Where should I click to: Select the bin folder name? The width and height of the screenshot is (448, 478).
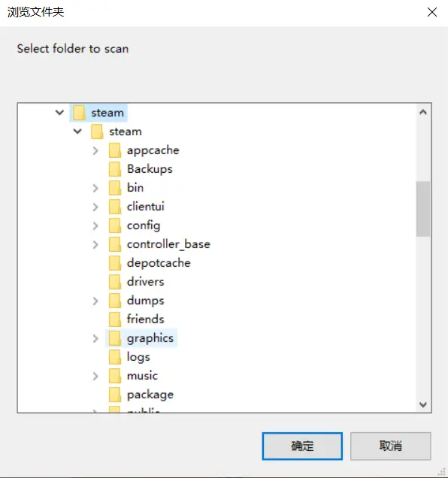(x=135, y=188)
